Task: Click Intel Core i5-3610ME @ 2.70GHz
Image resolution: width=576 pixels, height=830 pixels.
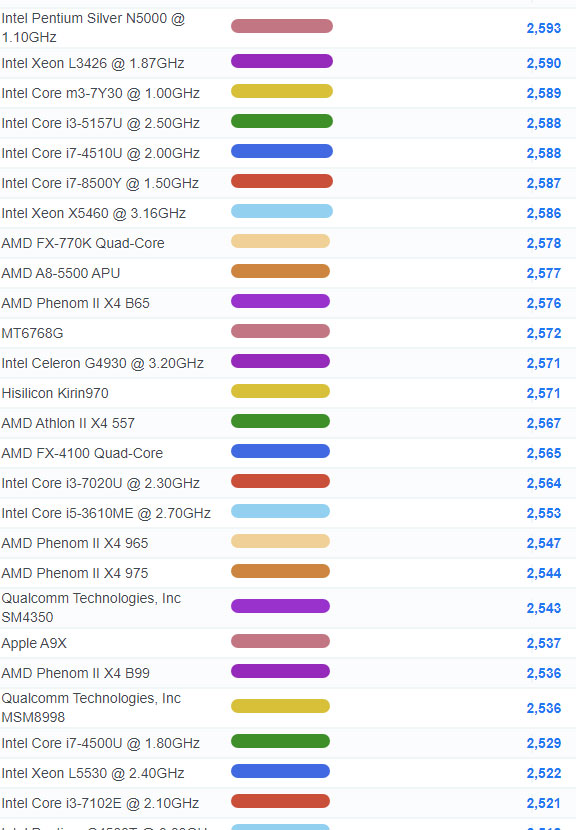Action: pos(106,513)
